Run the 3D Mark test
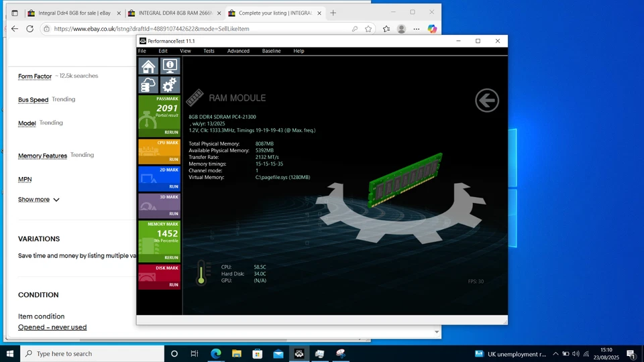 (174, 213)
